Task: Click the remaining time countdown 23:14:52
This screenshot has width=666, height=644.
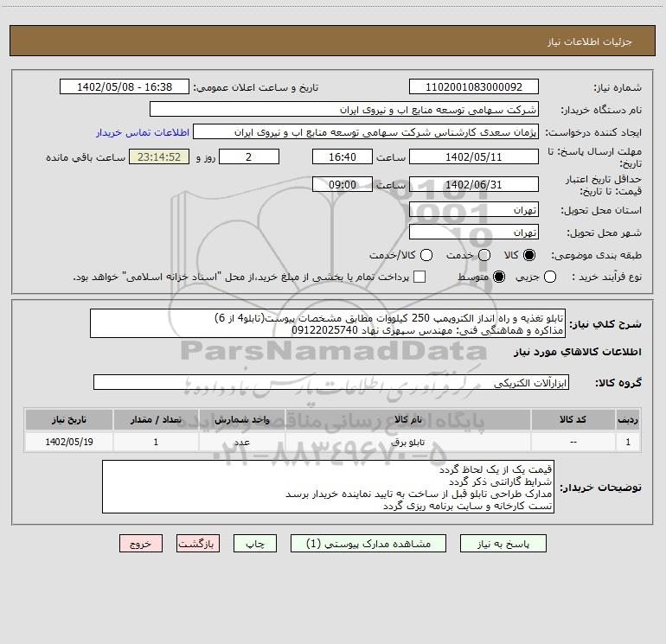Action: (159, 156)
